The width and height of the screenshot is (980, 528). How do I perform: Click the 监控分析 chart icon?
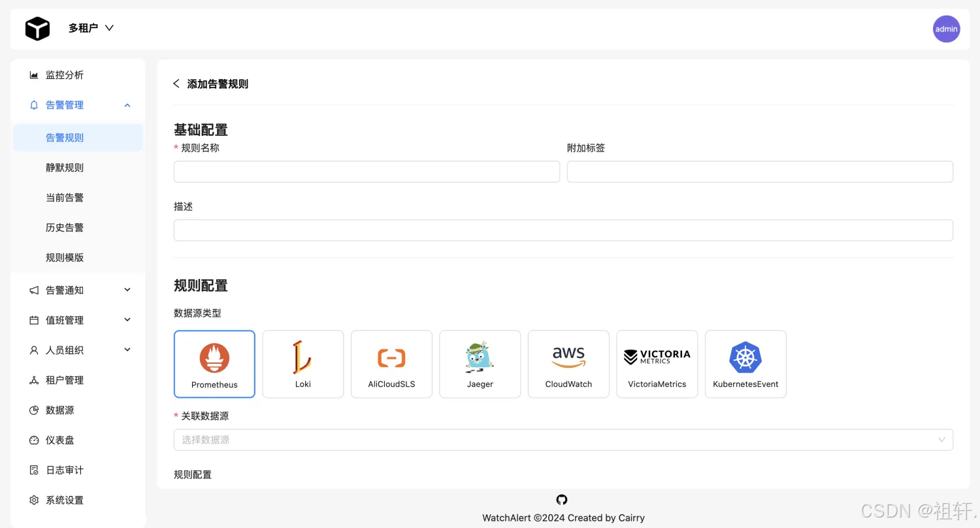[x=34, y=75]
